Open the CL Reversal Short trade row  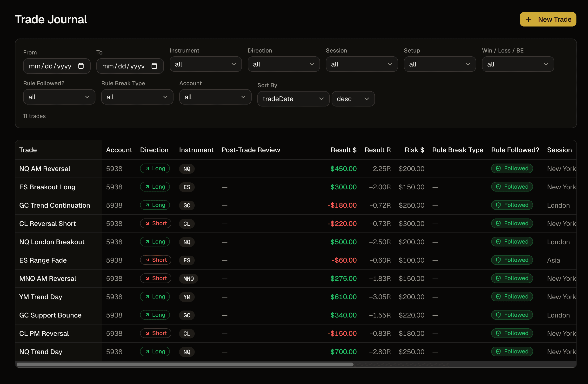[296, 224]
